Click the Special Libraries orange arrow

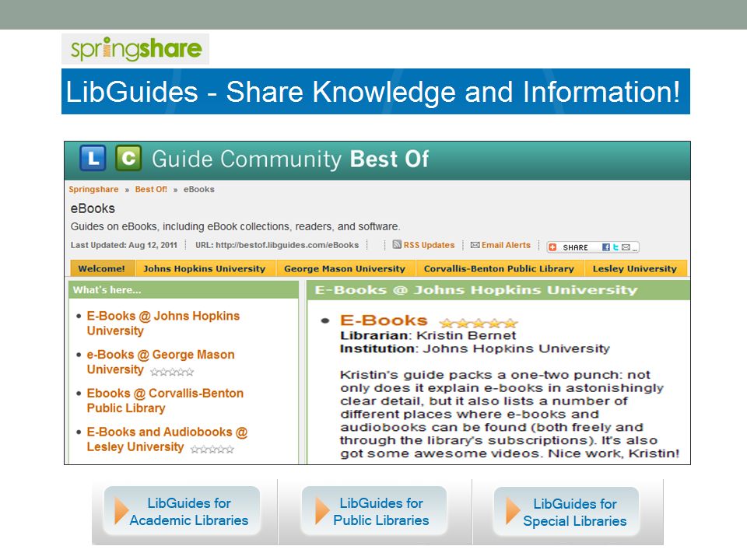pyautogui.click(x=513, y=511)
